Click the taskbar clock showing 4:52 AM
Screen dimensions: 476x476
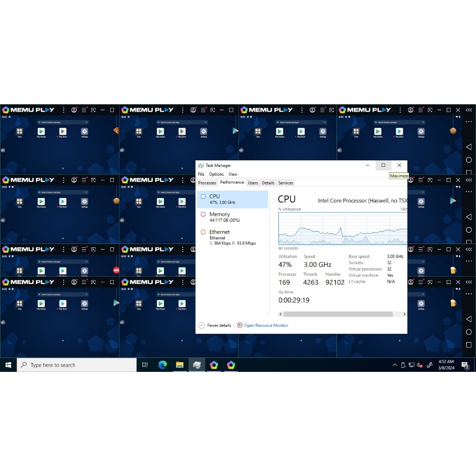[446, 364]
